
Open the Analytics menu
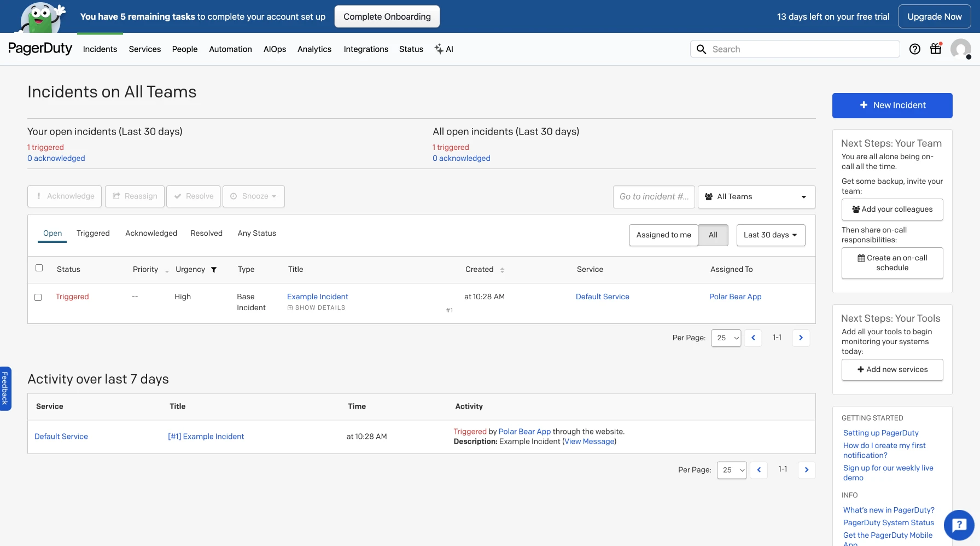pos(314,49)
